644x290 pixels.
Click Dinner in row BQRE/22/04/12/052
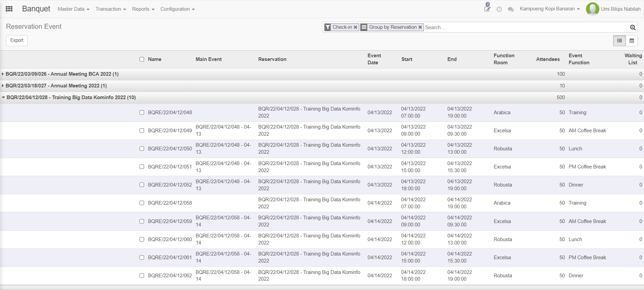(x=576, y=185)
